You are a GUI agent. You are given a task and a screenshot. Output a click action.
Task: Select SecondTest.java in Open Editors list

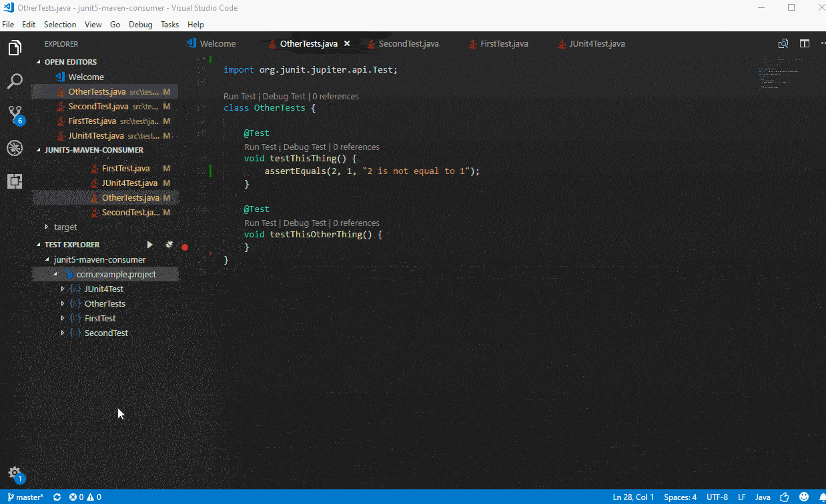pyautogui.click(x=105, y=107)
